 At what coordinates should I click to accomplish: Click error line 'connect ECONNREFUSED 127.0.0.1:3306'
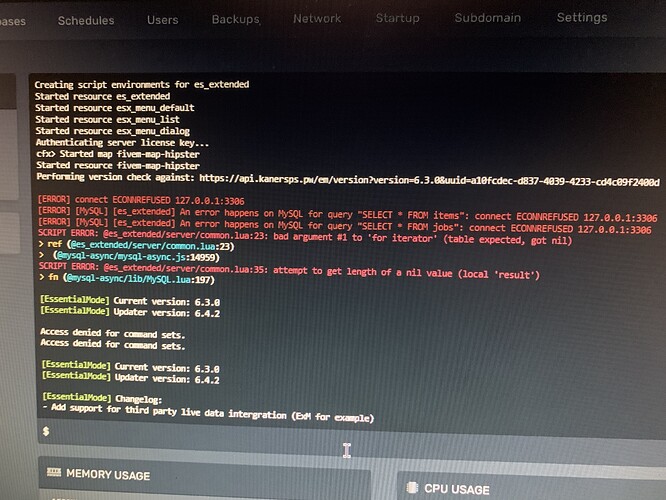click(x=141, y=200)
